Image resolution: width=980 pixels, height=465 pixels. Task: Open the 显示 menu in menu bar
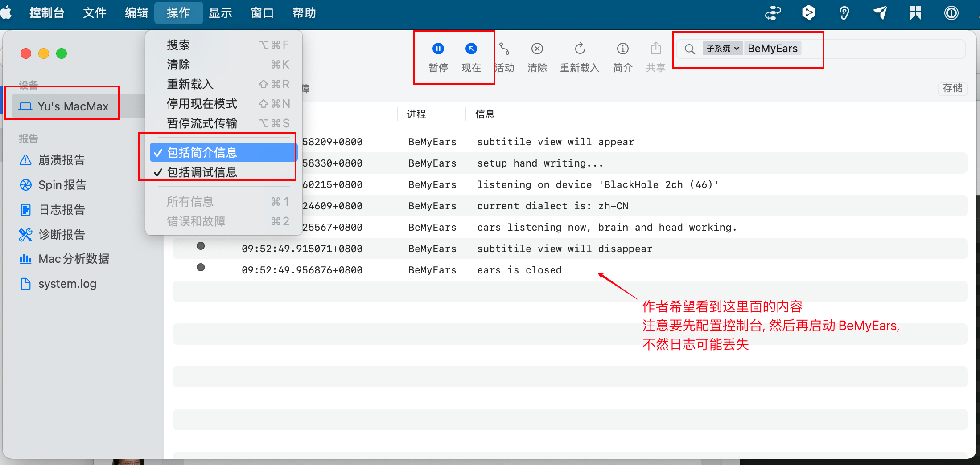[x=220, y=13]
